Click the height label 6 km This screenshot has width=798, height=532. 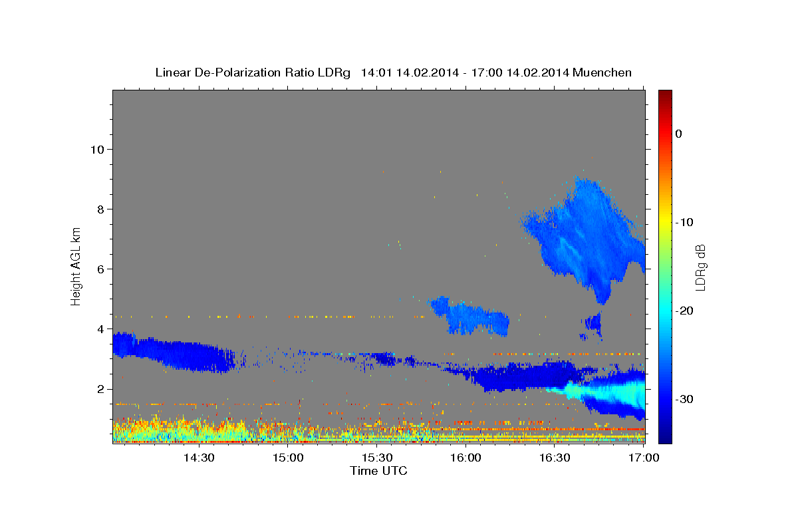coord(100,269)
